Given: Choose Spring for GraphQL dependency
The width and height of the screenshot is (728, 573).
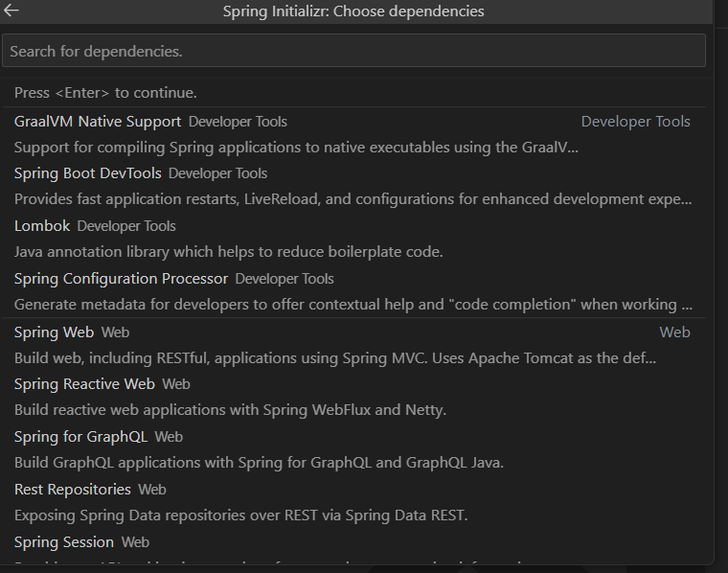Looking at the screenshot, I should coord(353,449).
